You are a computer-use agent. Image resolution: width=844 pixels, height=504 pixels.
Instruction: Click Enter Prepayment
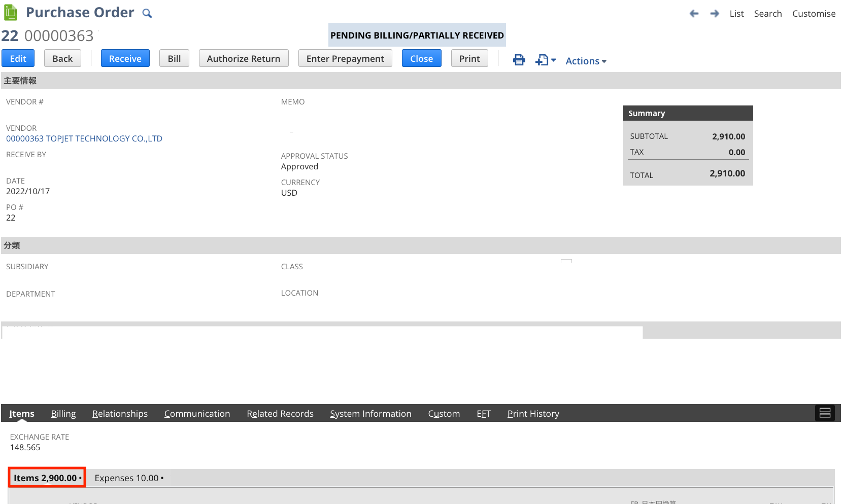[x=345, y=58]
